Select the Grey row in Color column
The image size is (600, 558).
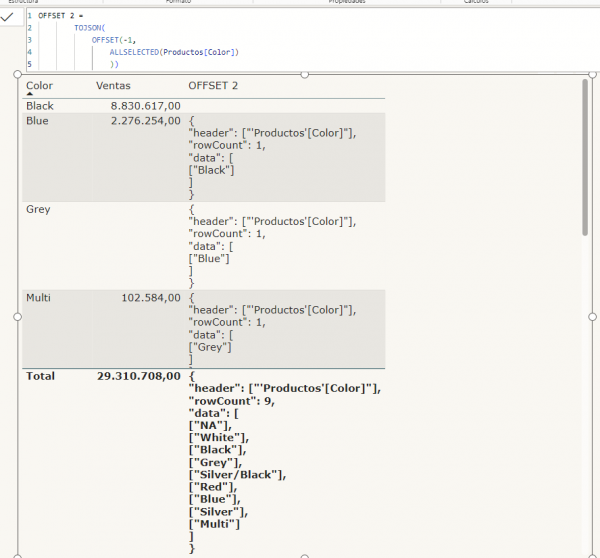[38, 210]
